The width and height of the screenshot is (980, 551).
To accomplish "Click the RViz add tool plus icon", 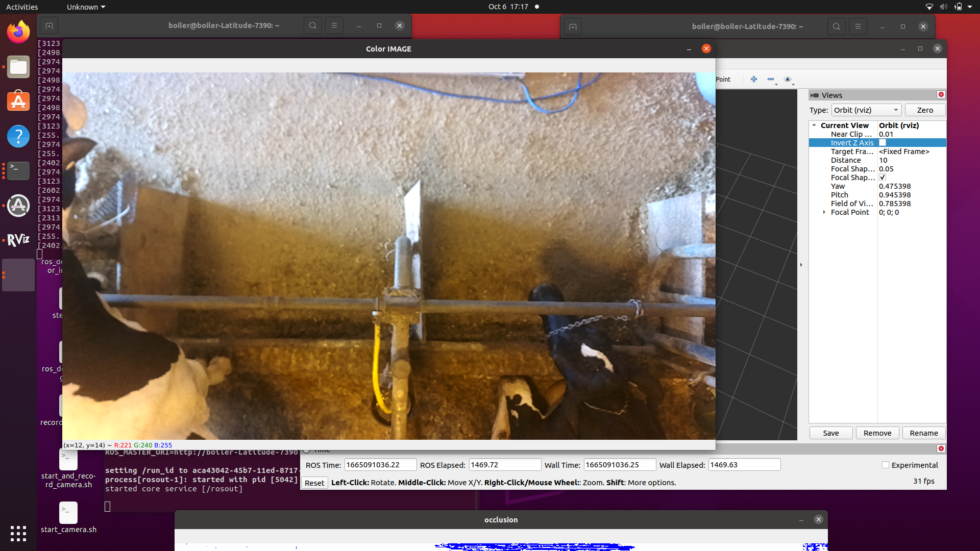I will (754, 79).
